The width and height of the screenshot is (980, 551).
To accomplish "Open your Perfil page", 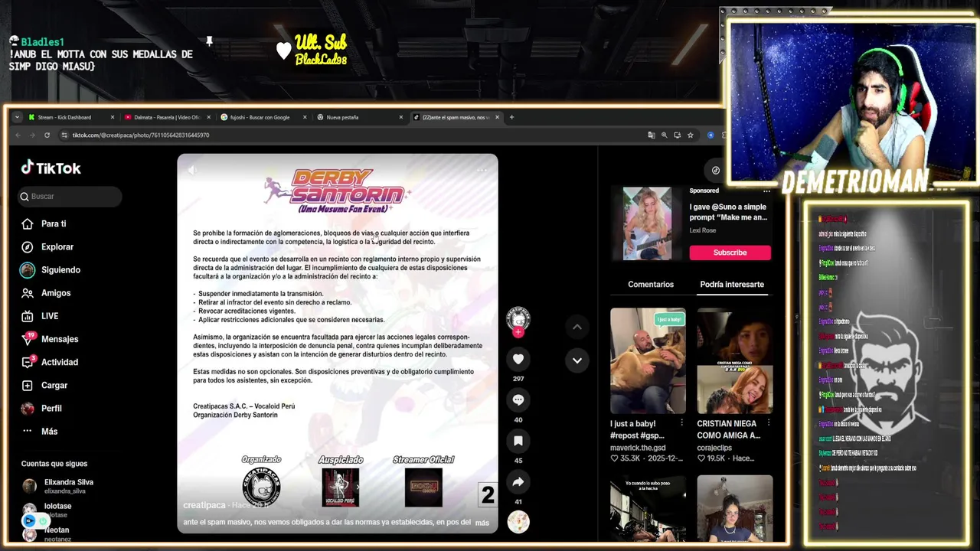I will 51,409.
